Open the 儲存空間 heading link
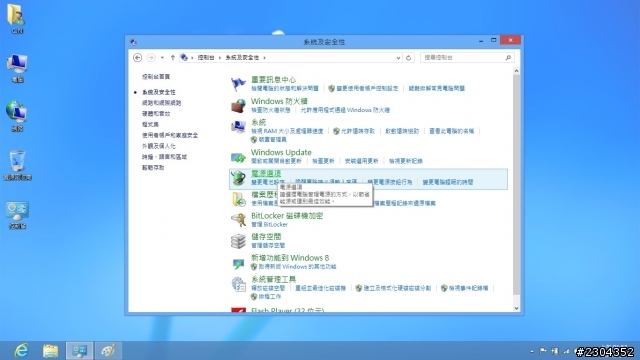Image resolution: width=640 pixels, height=360 pixels. 266,237
